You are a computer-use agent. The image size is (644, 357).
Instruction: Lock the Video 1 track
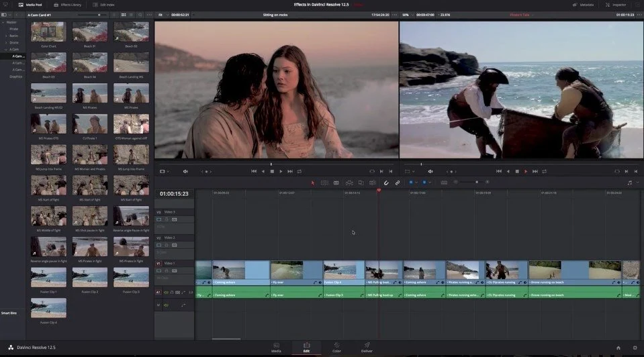coord(167,271)
